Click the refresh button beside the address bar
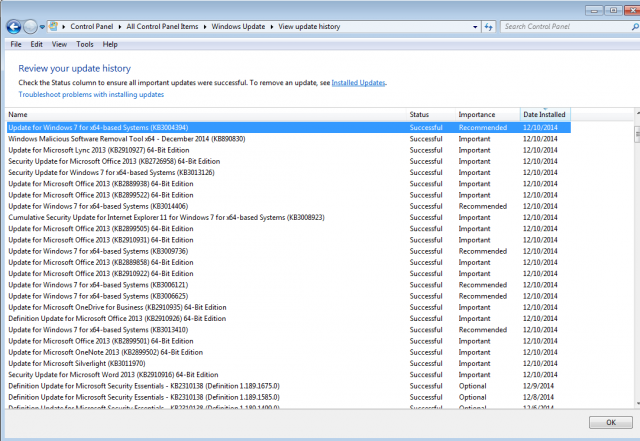This screenshot has height=441, width=640. point(489,27)
